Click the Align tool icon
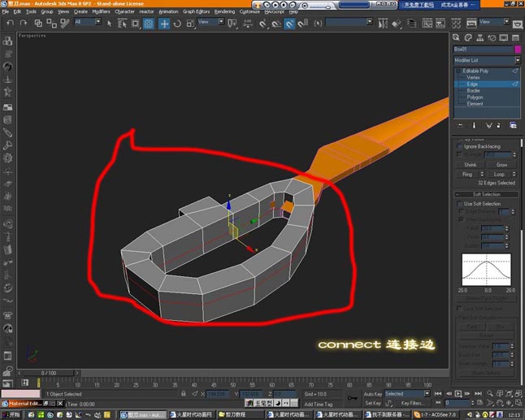This screenshot has height=420, width=525. 397,24
